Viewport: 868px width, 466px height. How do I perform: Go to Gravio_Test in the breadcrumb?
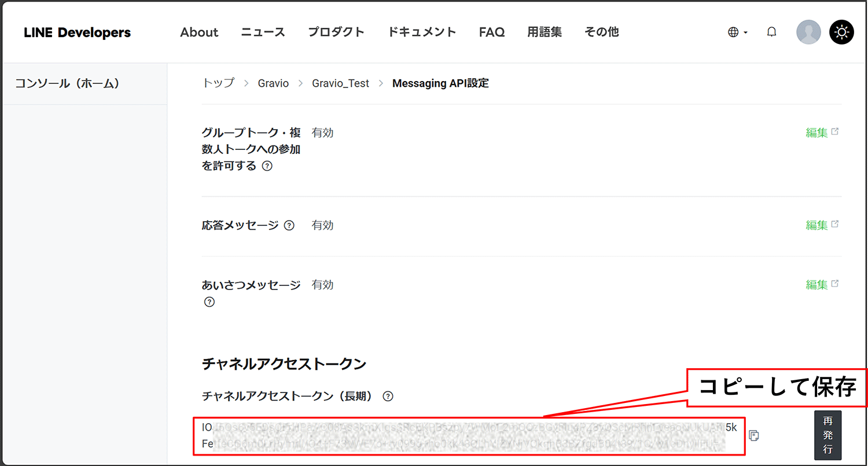pos(340,83)
